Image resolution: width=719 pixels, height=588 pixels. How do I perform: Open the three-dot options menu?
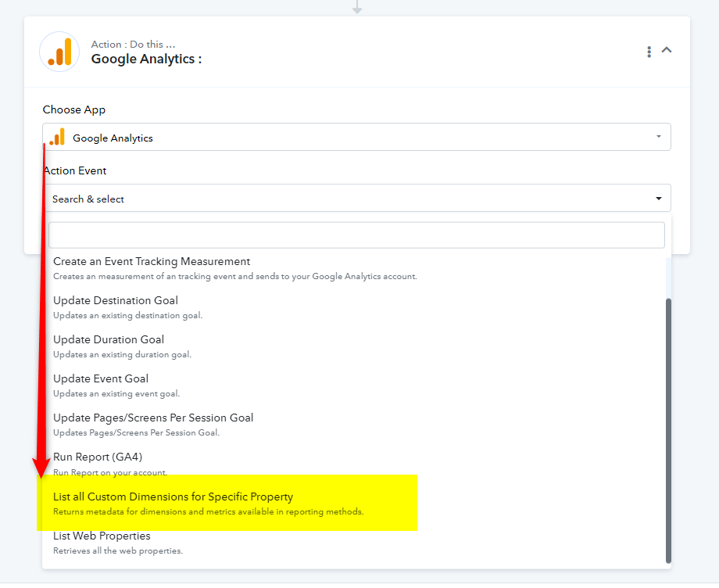pos(649,52)
